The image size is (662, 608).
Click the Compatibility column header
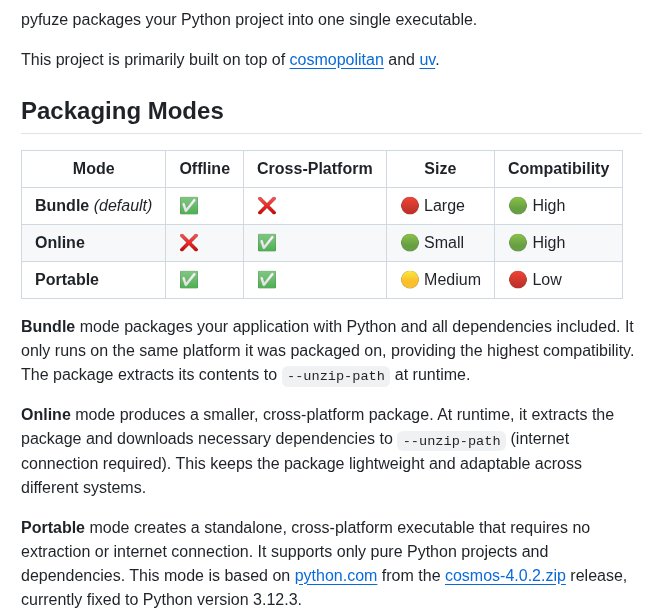click(558, 169)
